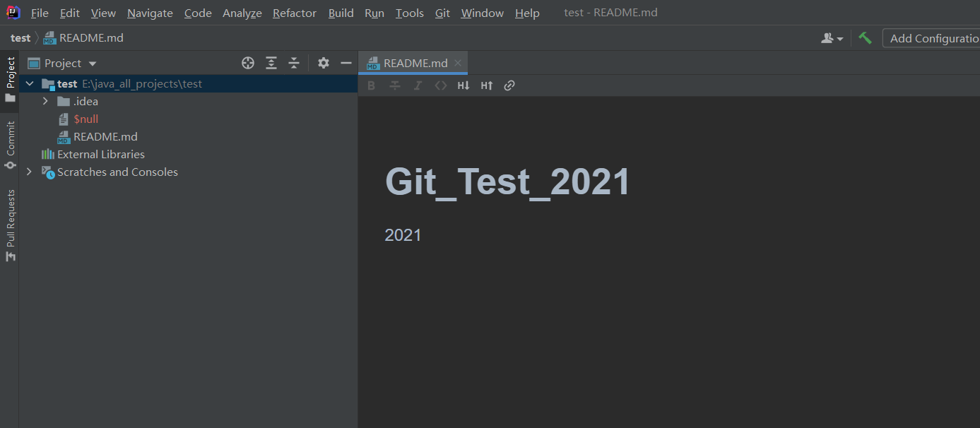Toggle strikethrough formatting in Markdown toolbar
The width and height of the screenshot is (980, 428).
(x=395, y=85)
